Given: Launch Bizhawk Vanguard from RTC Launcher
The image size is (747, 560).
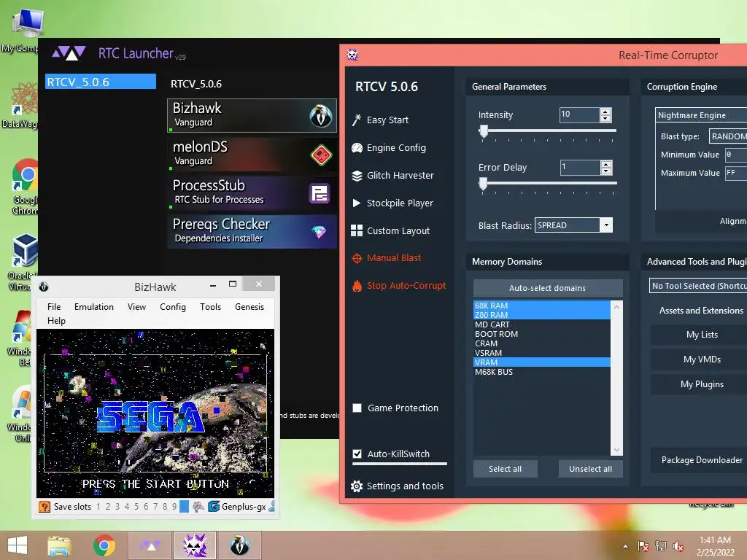Looking at the screenshot, I should pos(252,115).
